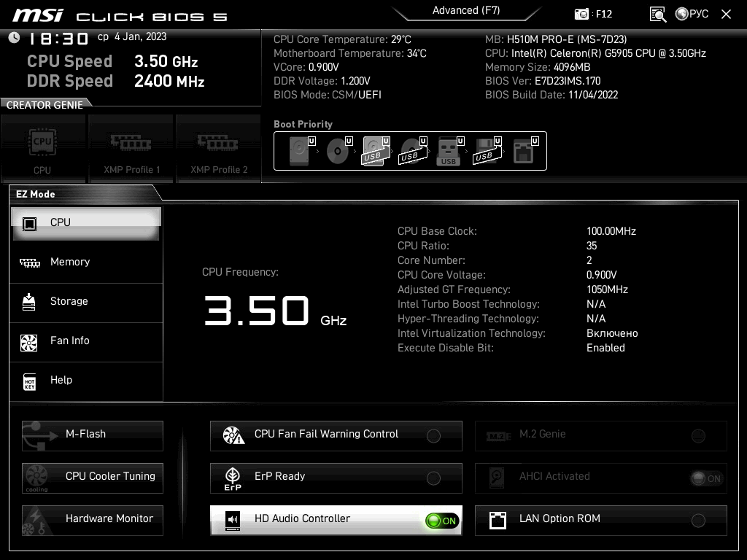This screenshot has height=560, width=747.
Task: Open Hardware Monitor
Action: (x=93, y=521)
